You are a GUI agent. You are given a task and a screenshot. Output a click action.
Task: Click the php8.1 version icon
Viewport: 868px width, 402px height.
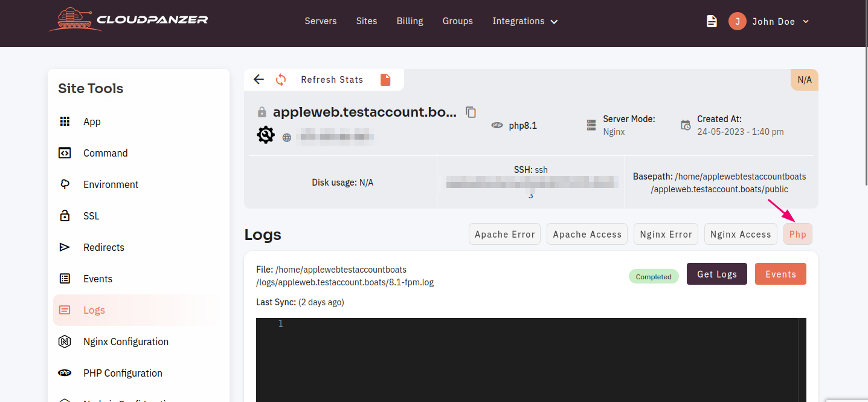(497, 125)
